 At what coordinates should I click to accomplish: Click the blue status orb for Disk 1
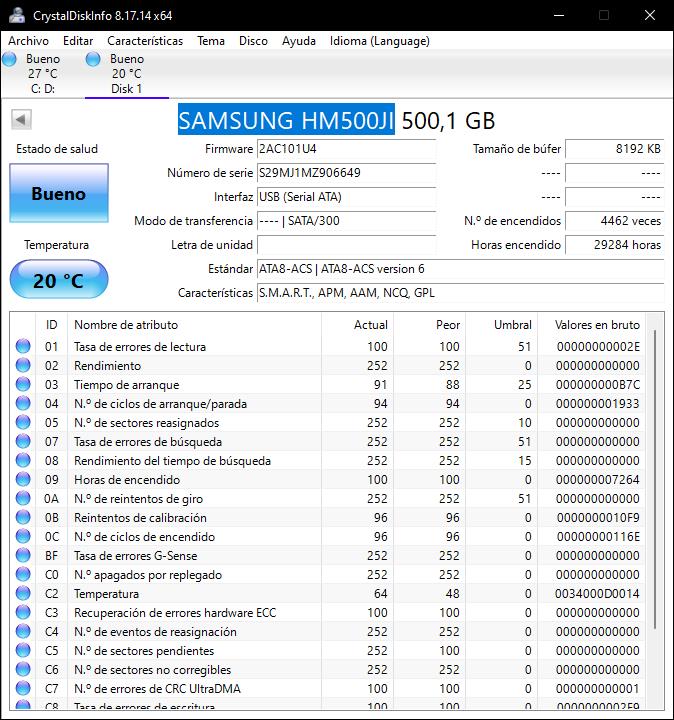coord(93,59)
